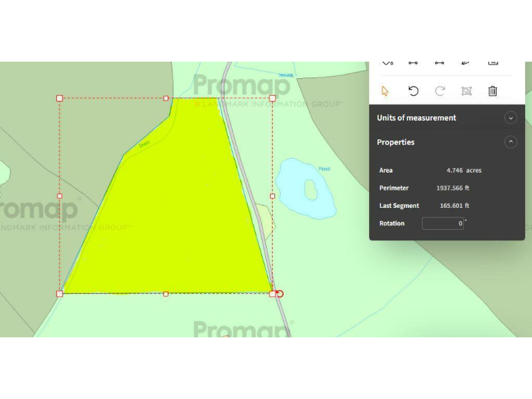Click the red rotation handle on the selection

(280, 294)
